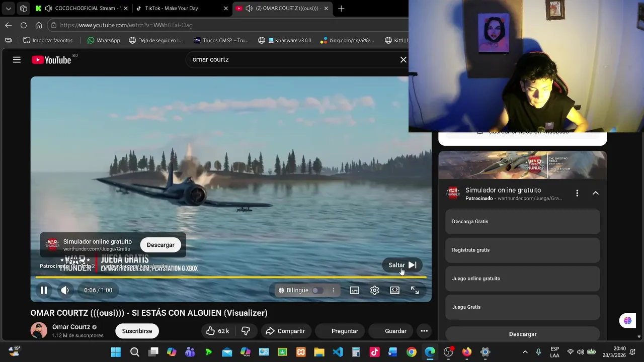Mute the video with the player volume icon
The width and height of the screenshot is (644, 362).
tap(65, 290)
